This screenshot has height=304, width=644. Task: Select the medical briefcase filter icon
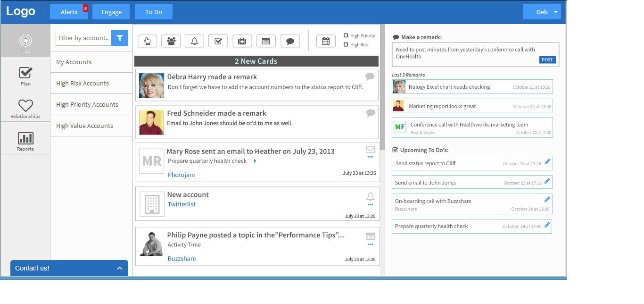pos(242,41)
